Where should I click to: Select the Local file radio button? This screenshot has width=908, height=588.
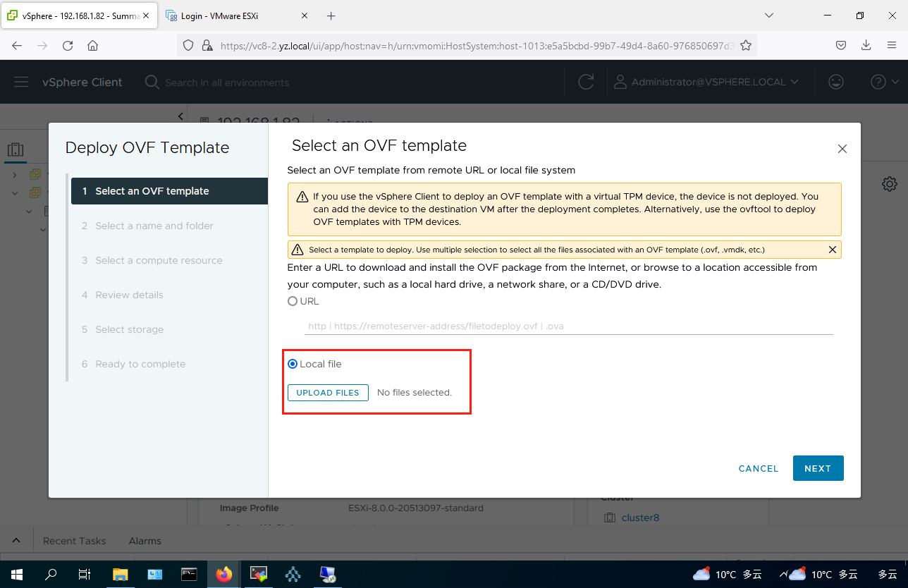293,364
